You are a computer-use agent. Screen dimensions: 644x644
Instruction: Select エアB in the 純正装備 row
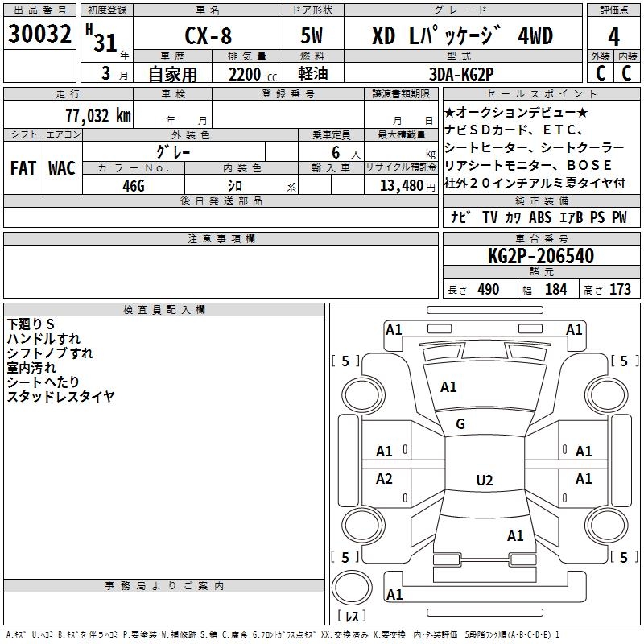point(571,217)
